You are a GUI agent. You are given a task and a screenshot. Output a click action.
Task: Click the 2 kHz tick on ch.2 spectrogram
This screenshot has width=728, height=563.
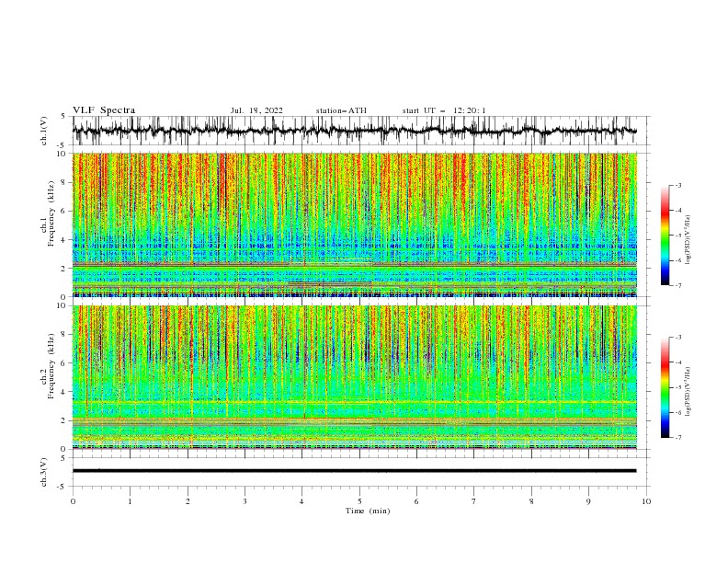click(64, 420)
